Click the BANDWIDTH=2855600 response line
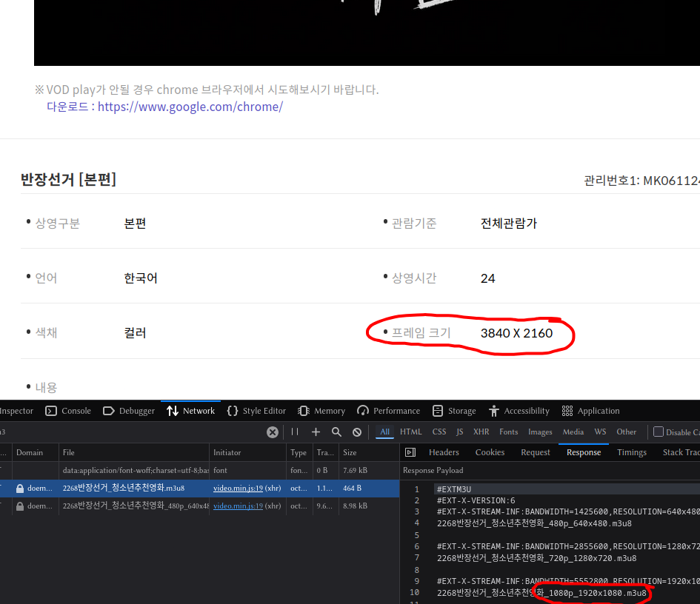Screen dimensions: 700x604 [568, 546]
